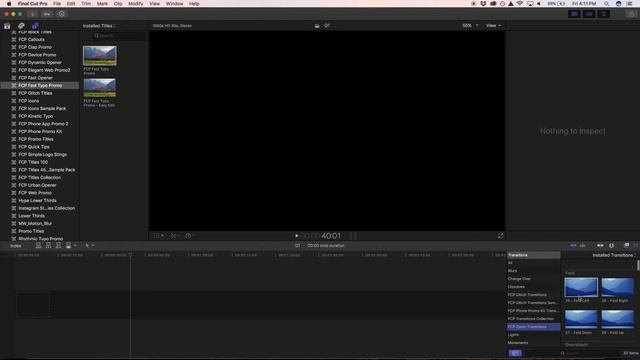
Task: Select FCP Quick Tips in titles sidebar
Action: 34,147
